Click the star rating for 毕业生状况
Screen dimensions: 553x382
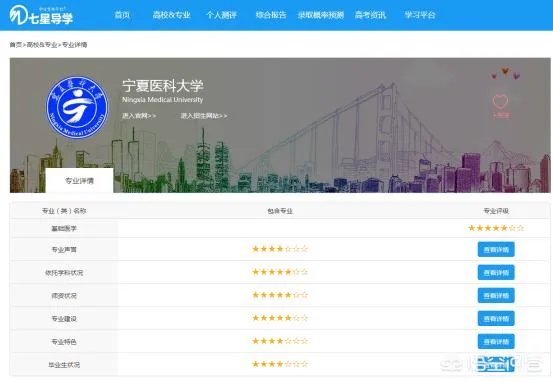point(280,364)
